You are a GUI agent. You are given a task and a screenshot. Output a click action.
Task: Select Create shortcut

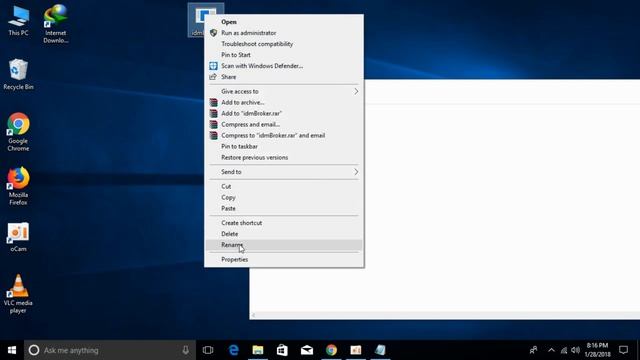click(x=283, y=223)
